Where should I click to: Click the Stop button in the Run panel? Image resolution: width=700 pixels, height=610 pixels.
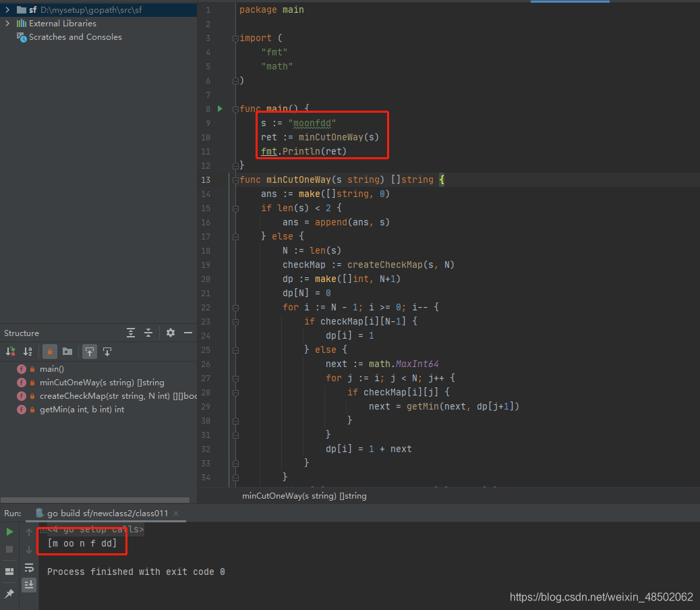[x=9, y=549]
